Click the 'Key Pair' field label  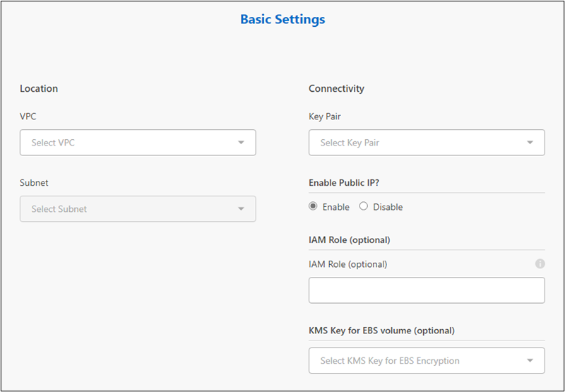click(325, 116)
